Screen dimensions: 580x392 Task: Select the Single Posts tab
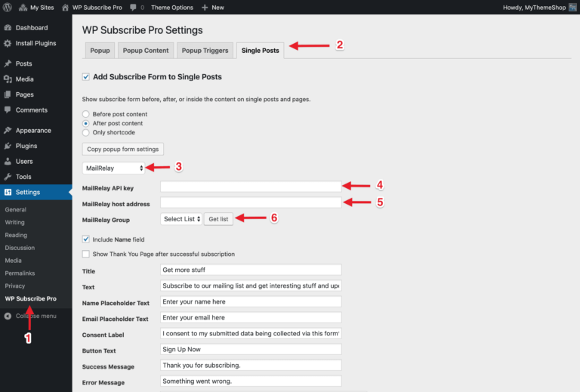click(261, 51)
